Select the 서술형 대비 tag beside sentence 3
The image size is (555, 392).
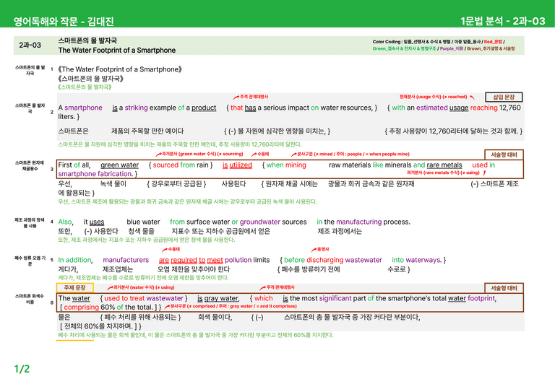pyautogui.click(x=504, y=154)
